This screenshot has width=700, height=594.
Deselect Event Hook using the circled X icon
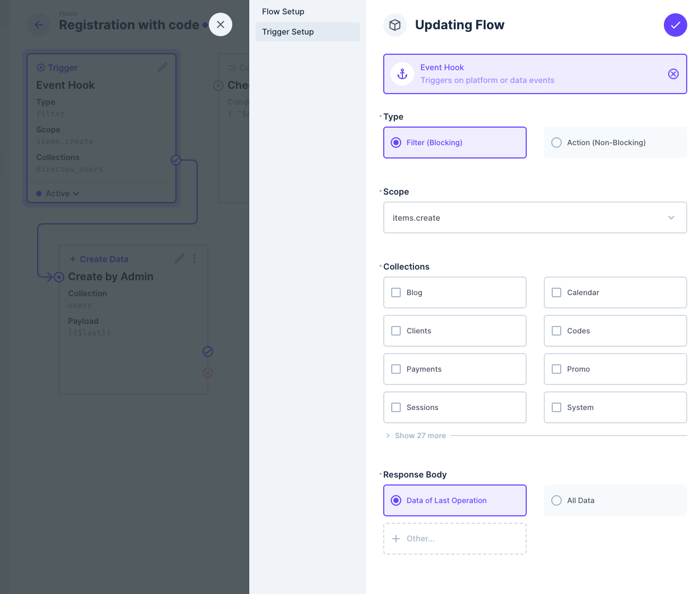[x=673, y=74]
